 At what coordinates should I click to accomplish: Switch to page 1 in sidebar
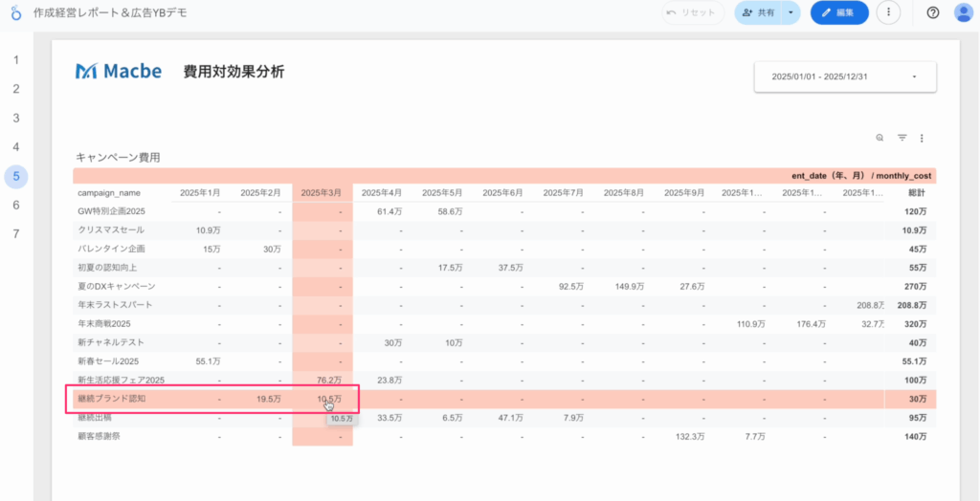click(15, 59)
